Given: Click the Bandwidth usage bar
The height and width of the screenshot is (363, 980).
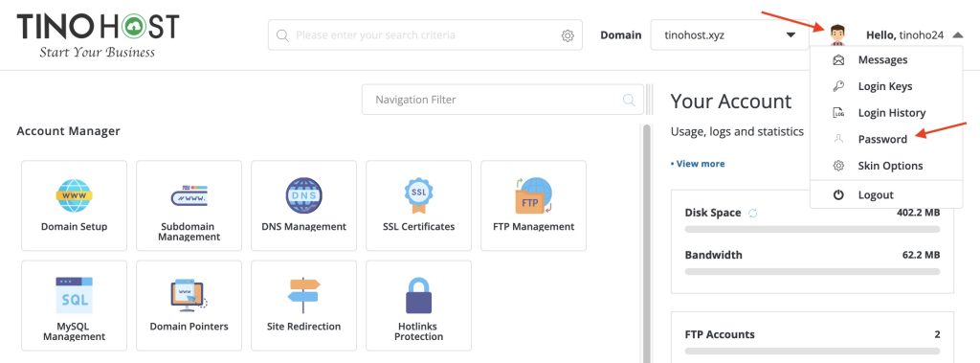Looking at the screenshot, I should (x=812, y=272).
